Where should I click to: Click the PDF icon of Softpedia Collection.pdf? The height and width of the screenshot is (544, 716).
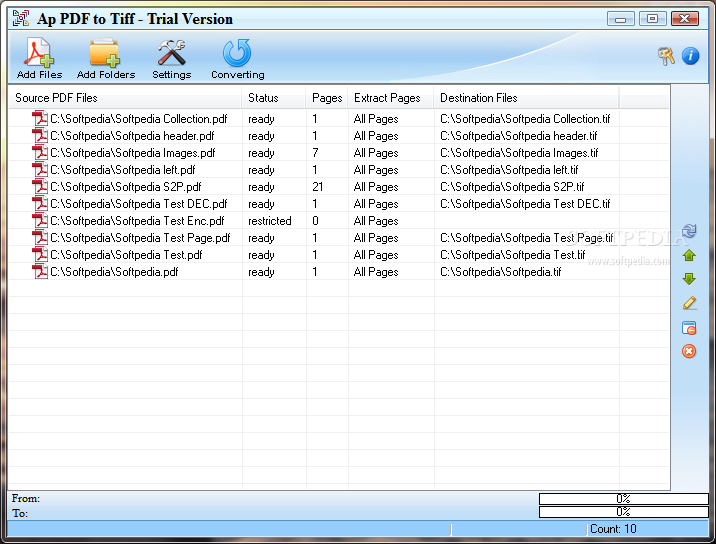(40, 119)
